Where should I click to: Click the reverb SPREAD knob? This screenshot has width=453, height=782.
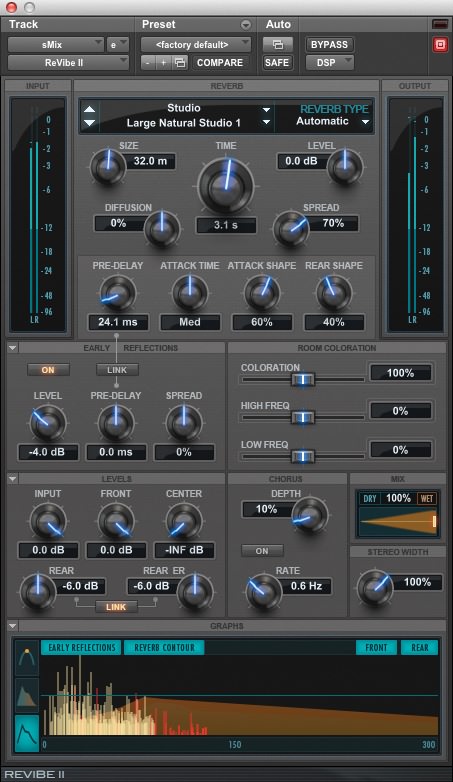291,229
